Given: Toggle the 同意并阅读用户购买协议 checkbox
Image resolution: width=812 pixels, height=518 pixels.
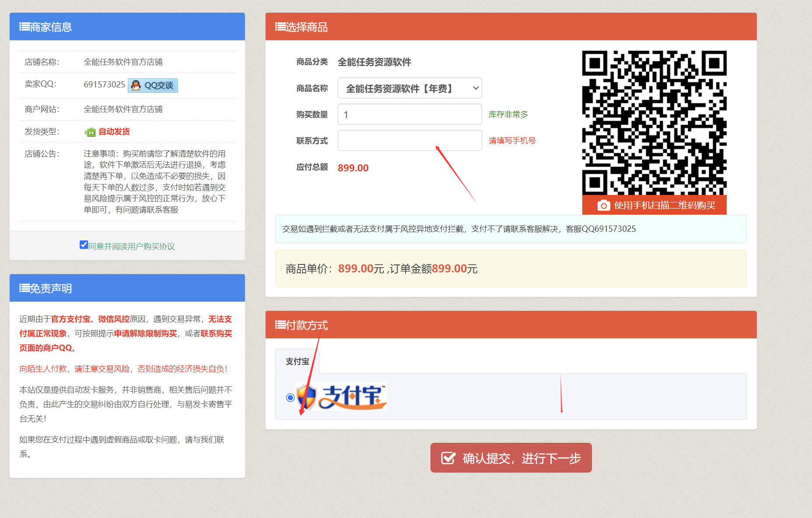Looking at the screenshot, I should [x=84, y=245].
